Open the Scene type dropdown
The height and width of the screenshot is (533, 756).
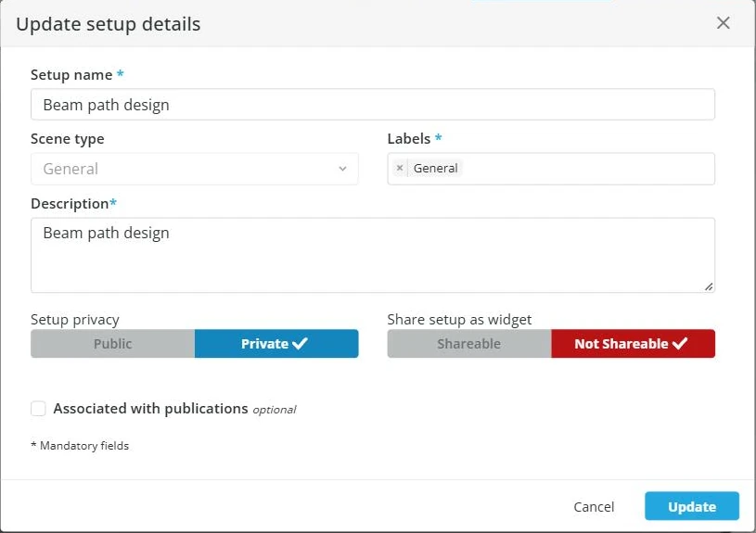[x=194, y=169]
